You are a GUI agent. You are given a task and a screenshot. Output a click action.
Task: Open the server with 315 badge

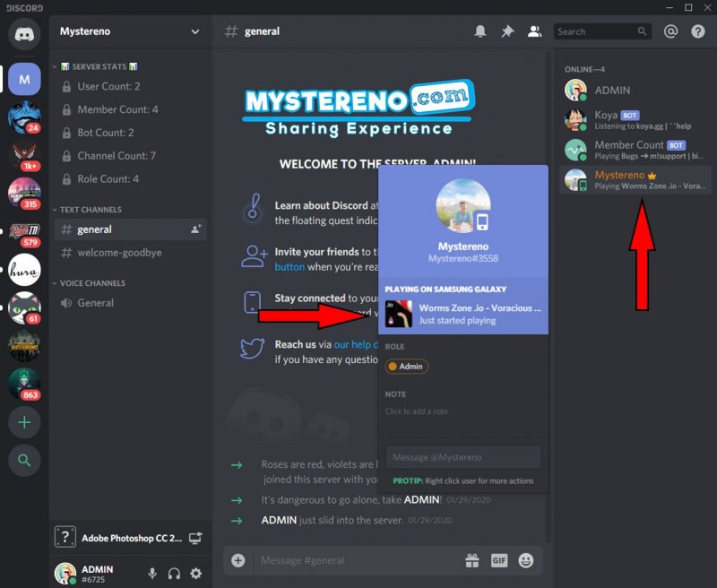click(24, 194)
